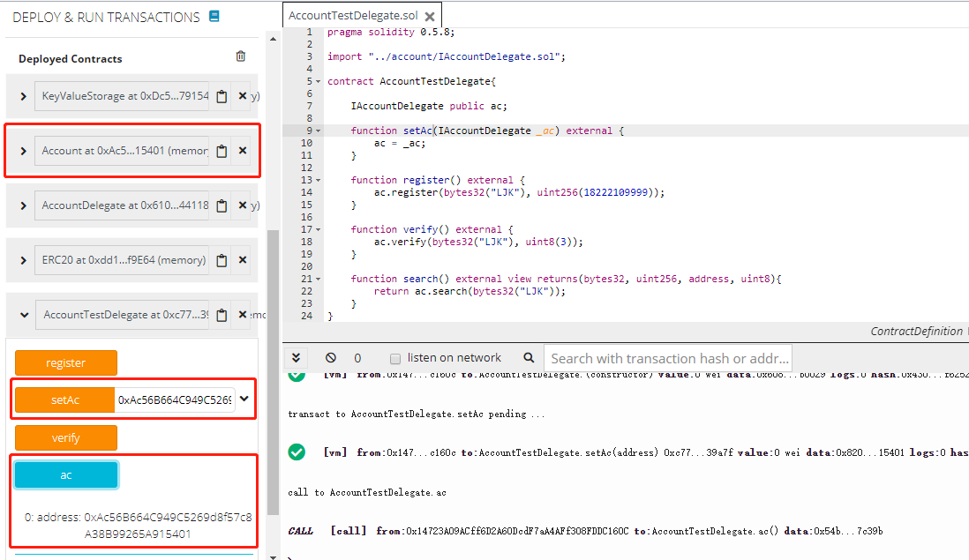Click scroll-up arrow of left panel
The width and height of the screenshot is (969, 560).
click(273, 39)
